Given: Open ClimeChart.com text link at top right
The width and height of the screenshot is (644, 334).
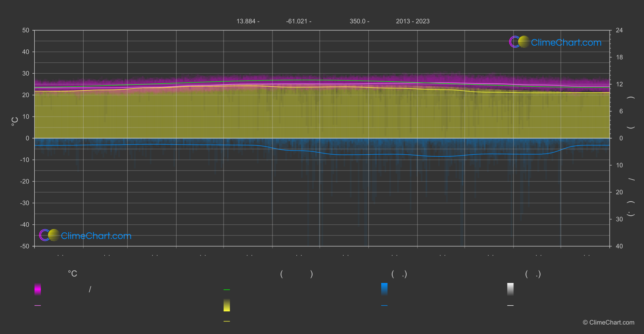Looking at the screenshot, I should (566, 43).
